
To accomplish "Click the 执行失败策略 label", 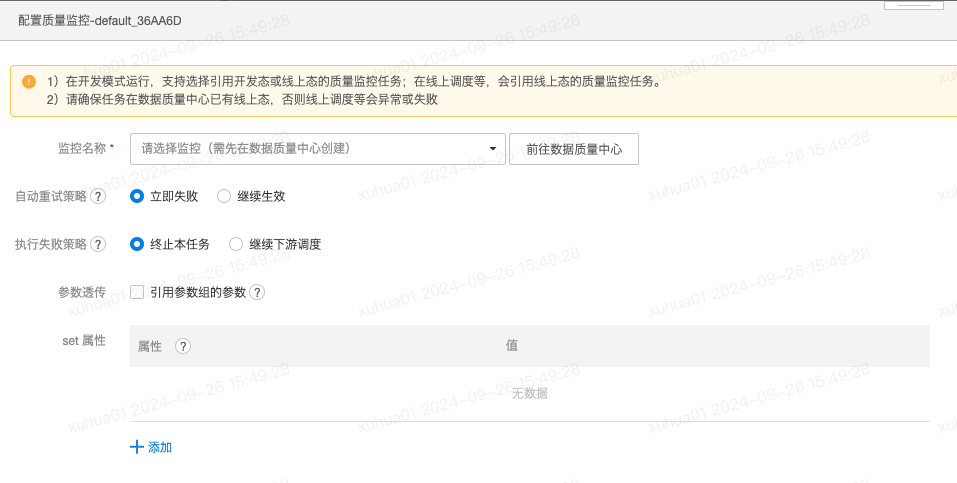I will click(51, 244).
